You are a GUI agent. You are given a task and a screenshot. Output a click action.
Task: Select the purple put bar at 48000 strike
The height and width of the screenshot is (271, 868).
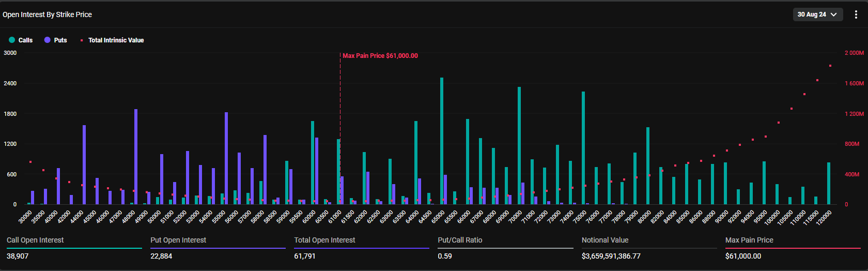click(136, 157)
